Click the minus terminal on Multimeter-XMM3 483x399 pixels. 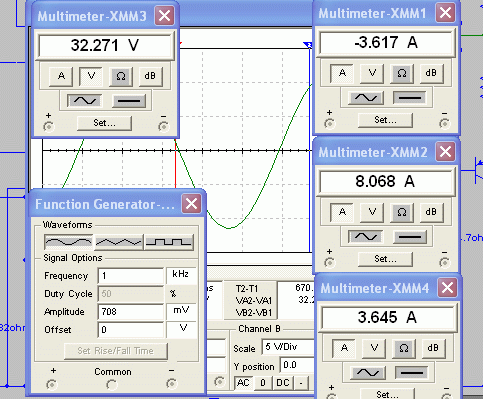pos(163,127)
